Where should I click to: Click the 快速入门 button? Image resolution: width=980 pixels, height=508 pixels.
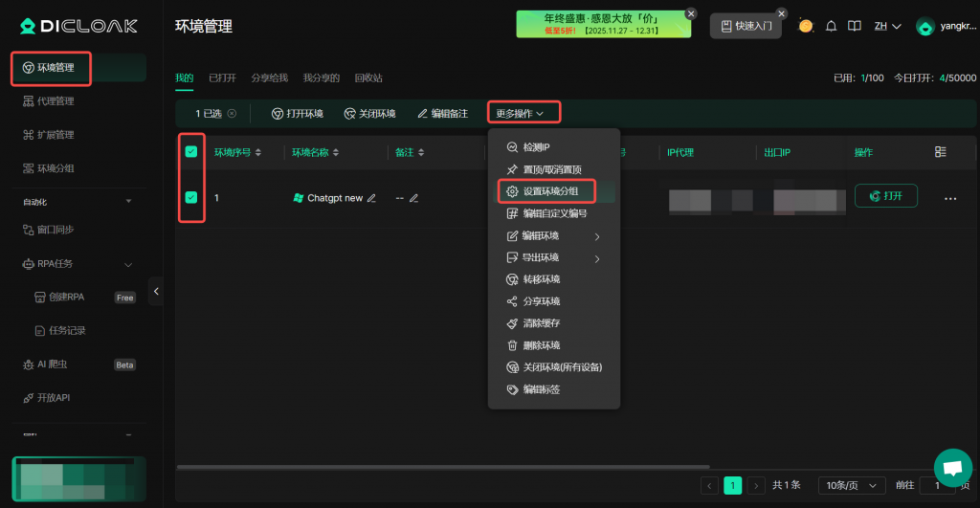coord(745,26)
